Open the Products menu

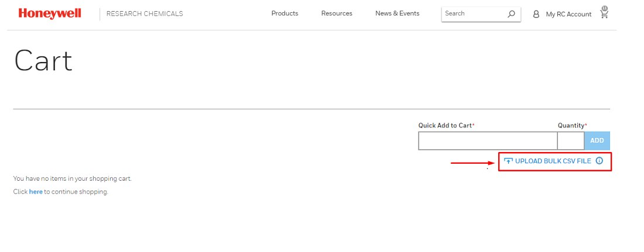pos(285,13)
